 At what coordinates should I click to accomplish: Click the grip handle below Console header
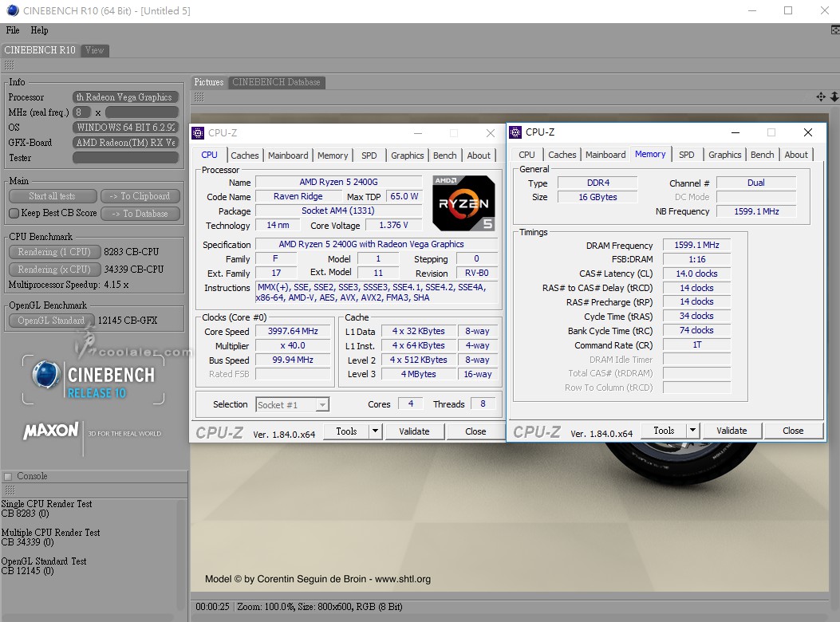[9, 490]
